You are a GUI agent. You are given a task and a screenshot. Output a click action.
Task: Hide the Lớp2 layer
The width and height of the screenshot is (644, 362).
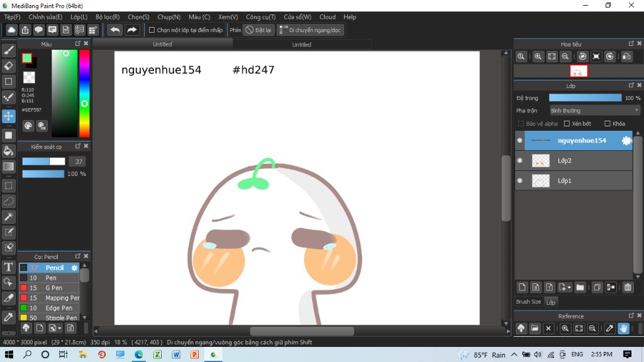coord(519,160)
